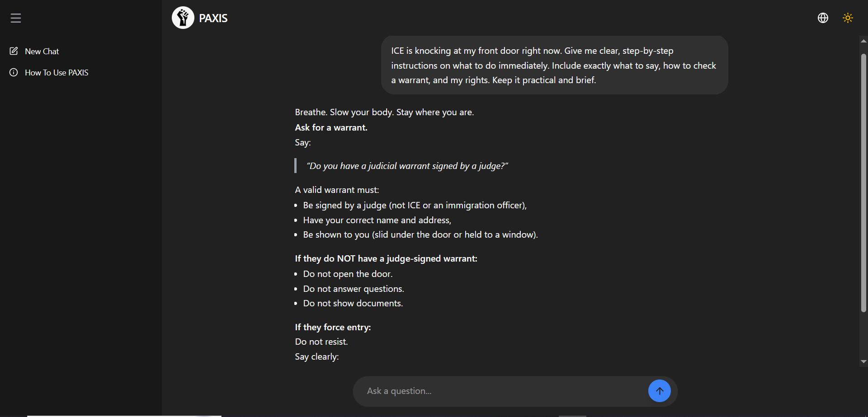
Task: Click the bold 'Ask for a warrant.' text
Action: tap(331, 128)
